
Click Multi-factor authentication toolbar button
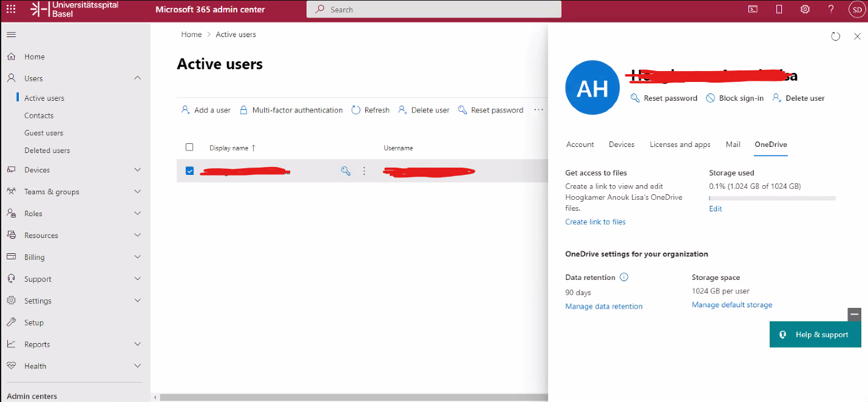pos(291,110)
